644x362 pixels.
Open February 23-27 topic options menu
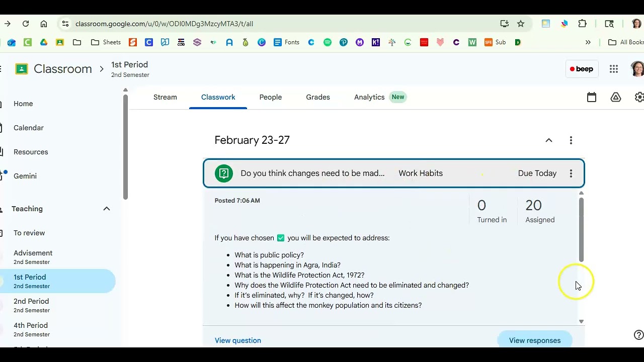pyautogui.click(x=571, y=140)
